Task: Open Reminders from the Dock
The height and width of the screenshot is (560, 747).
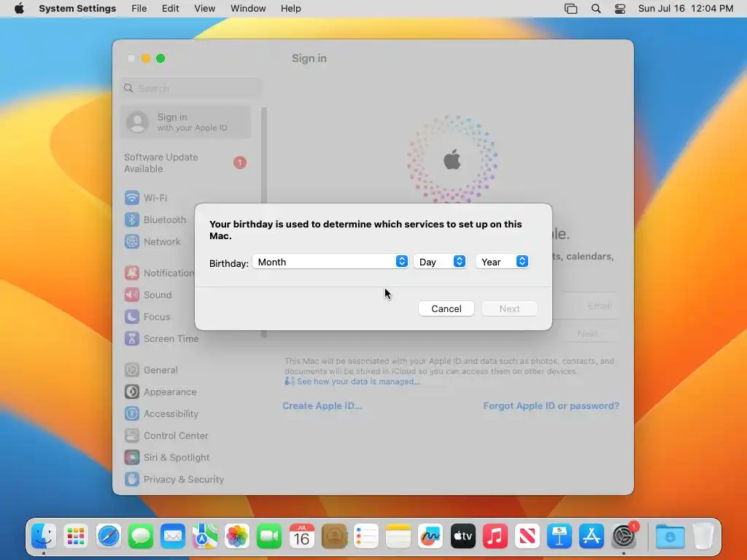Action: tap(366, 537)
